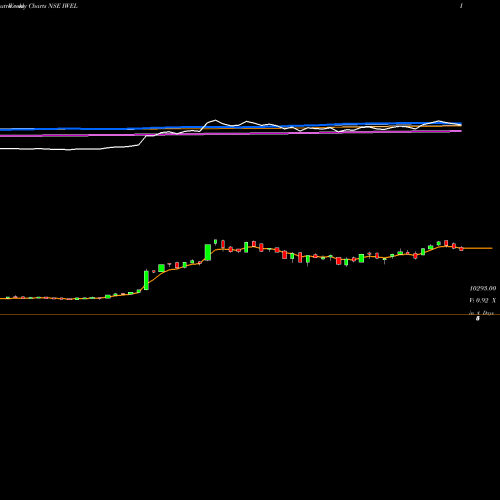Click the '0.92 X' volume value text

point(486,300)
